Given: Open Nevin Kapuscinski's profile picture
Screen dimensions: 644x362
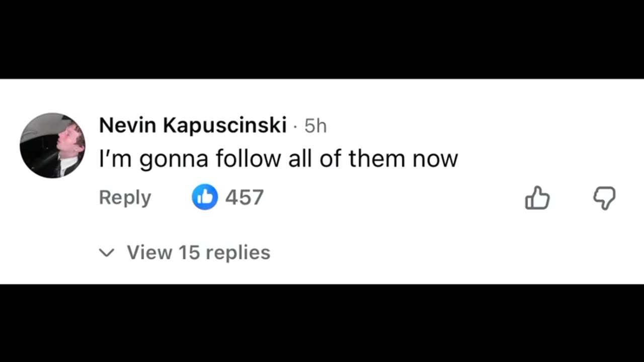Looking at the screenshot, I should click(x=52, y=145).
